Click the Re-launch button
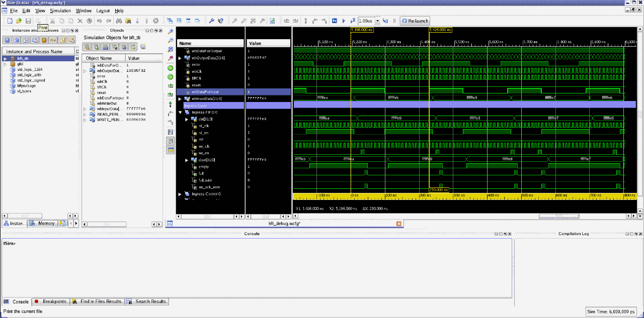 pyautogui.click(x=415, y=21)
